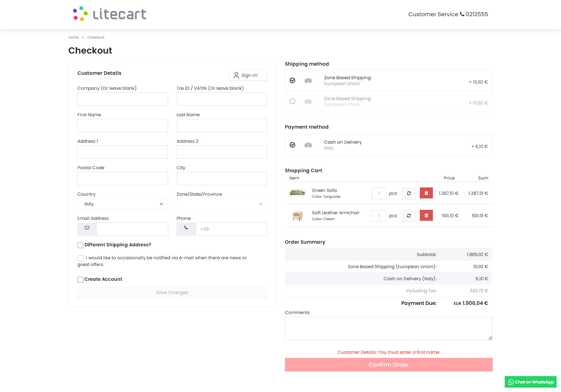The width and height of the screenshot is (561, 392).
Task: Remove Soft Leather Armchair with the trash icon
Action: pyautogui.click(x=426, y=215)
